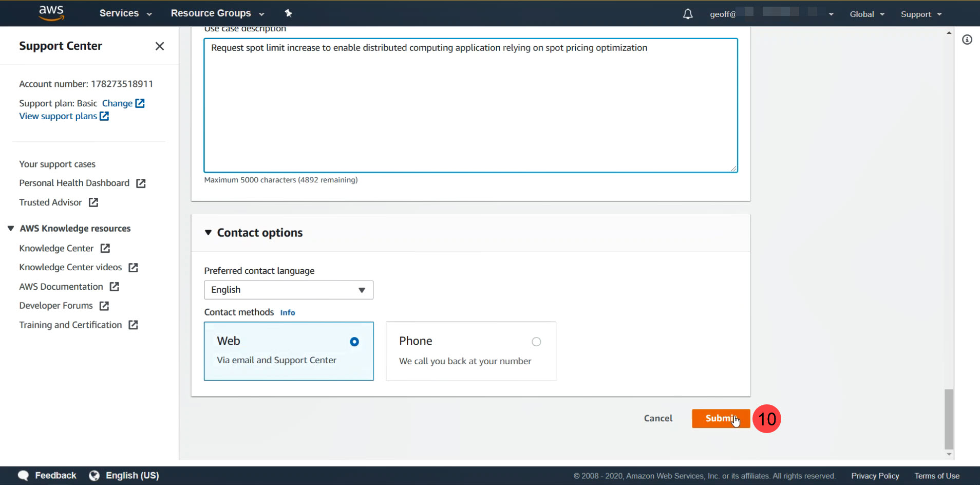980x485 pixels.
Task: Click the textarea resize handle corner
Action: point(733,168)
